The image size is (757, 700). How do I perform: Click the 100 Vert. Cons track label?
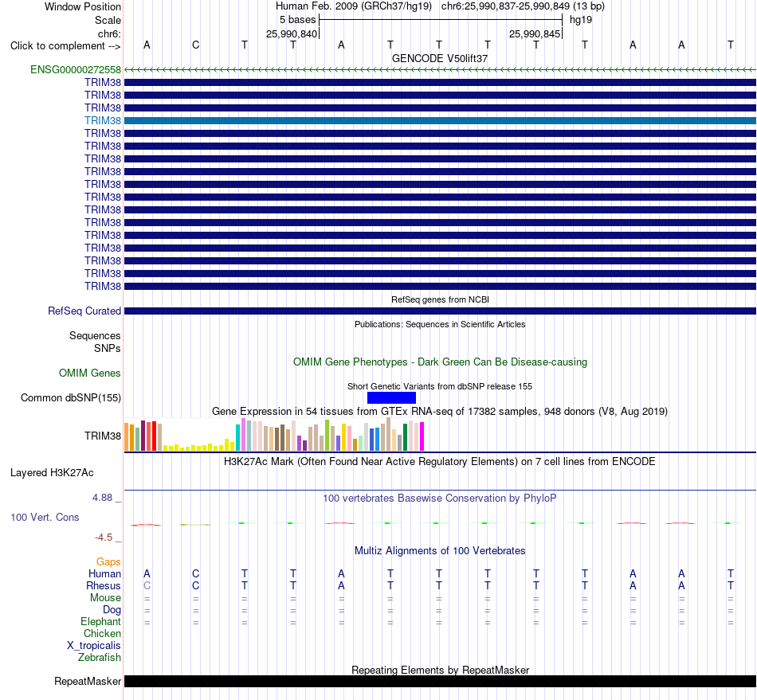(x=45, y=517)
